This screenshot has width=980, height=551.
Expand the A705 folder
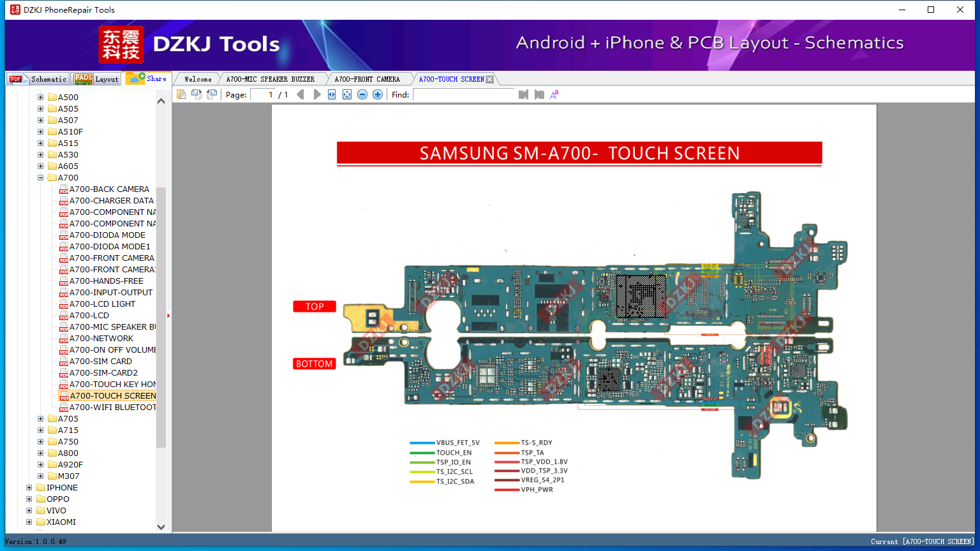40,419
